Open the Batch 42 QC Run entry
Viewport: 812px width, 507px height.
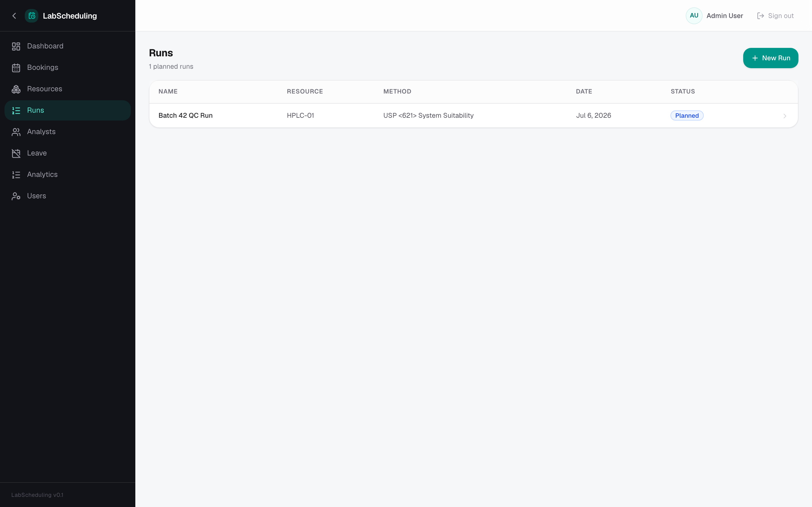tap(473, 116)
